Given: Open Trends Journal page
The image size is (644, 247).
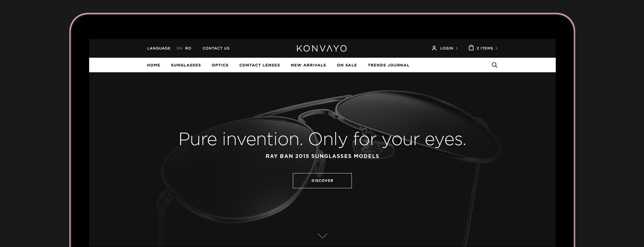Looking at the screenshot, I should click(389, 65).
